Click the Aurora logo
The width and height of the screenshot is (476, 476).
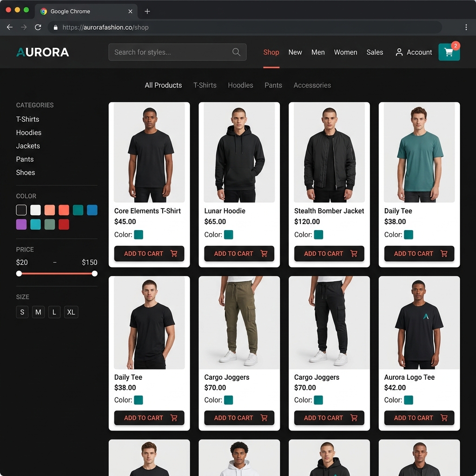(42, 52)
